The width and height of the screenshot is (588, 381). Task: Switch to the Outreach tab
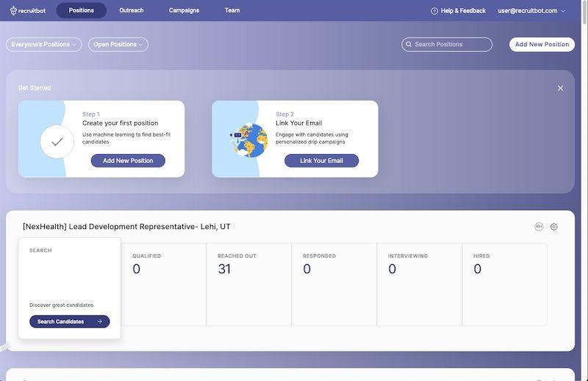[x=132, y=10]
